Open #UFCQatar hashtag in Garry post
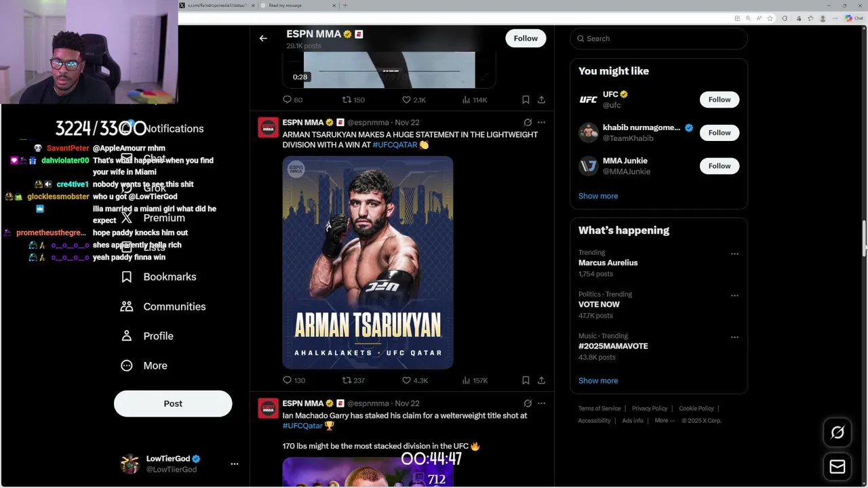The height and width of the screenshot is (488, 868). click(302, 426)
